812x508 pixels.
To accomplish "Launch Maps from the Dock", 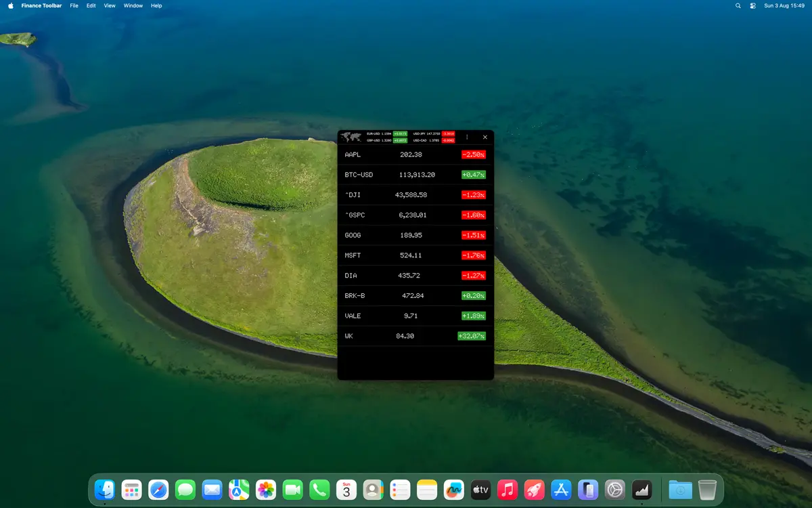I will 239,489.
